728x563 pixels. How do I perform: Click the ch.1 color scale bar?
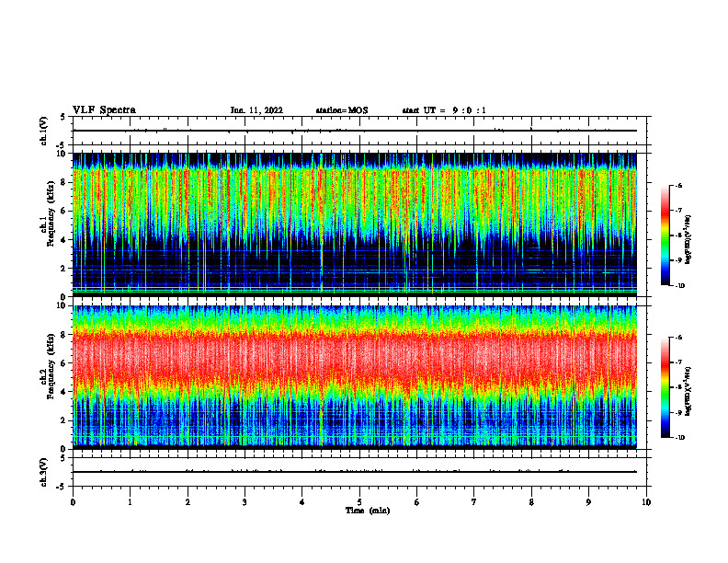pos(665,236)
